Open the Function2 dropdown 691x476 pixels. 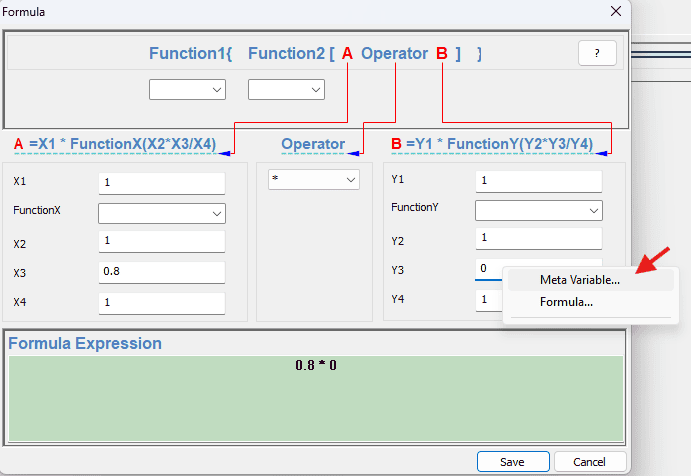tap(286, 89)
